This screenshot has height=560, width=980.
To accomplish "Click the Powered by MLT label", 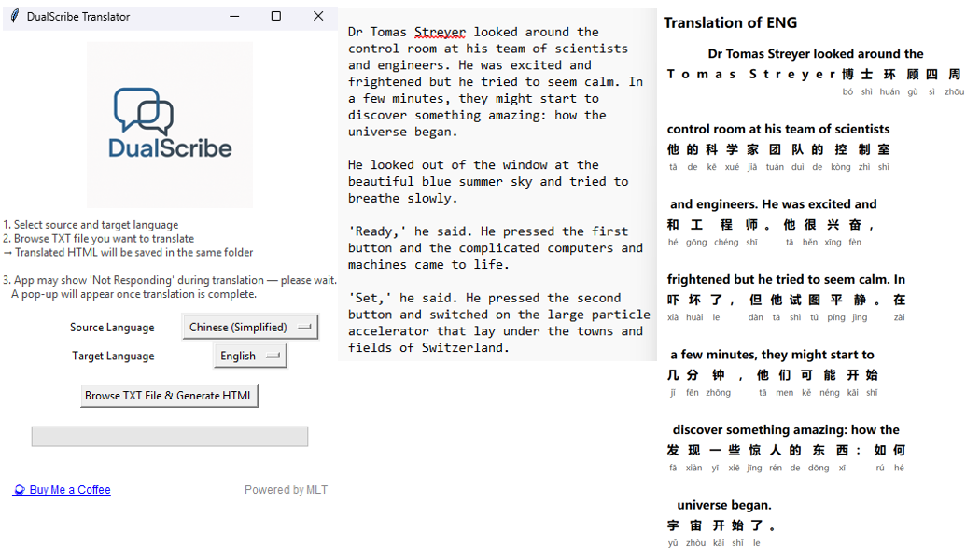I will tap(286, 490).
